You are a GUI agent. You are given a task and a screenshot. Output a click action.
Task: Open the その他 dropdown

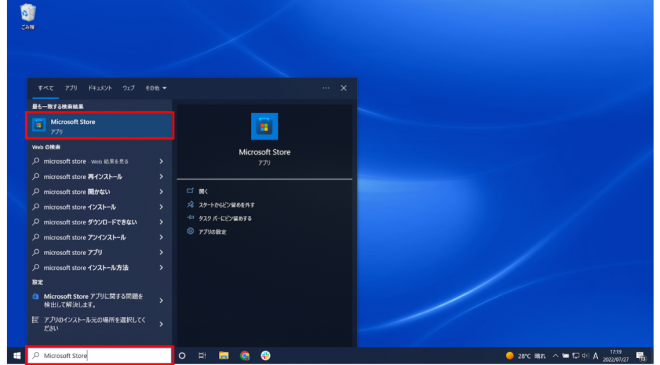(156, 88)
